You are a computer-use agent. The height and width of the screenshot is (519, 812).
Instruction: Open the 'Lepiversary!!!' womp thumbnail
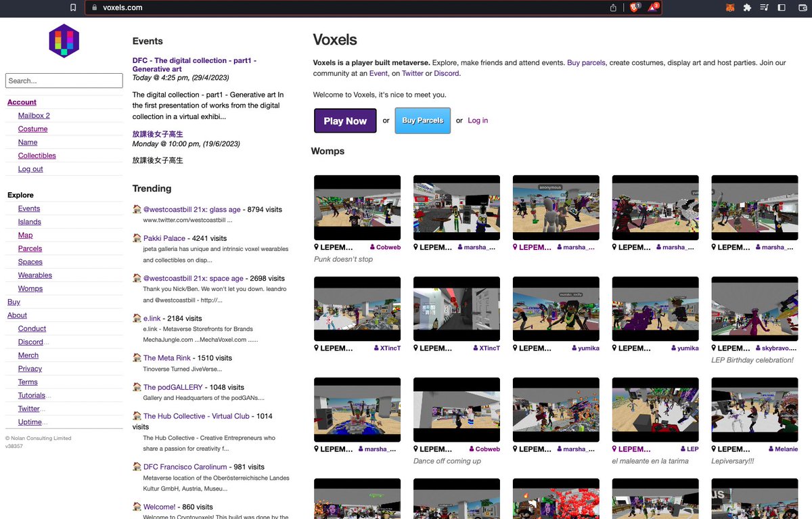click(754, 409)
